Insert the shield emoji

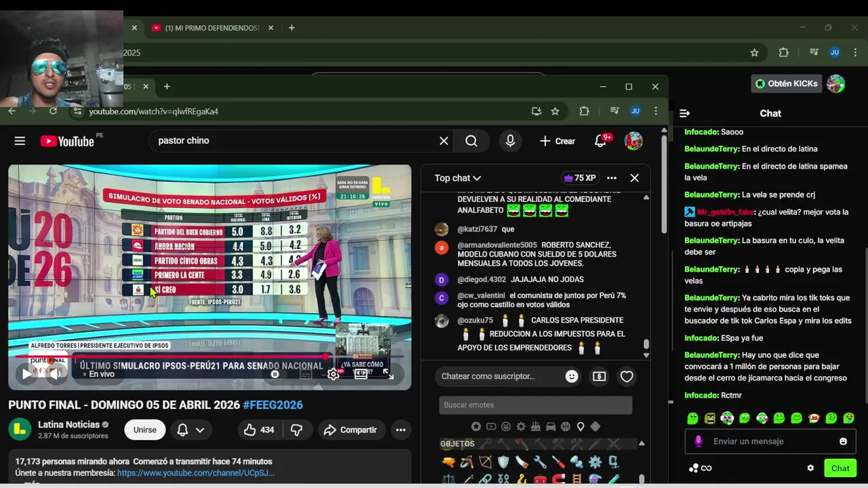pos(503,462)
